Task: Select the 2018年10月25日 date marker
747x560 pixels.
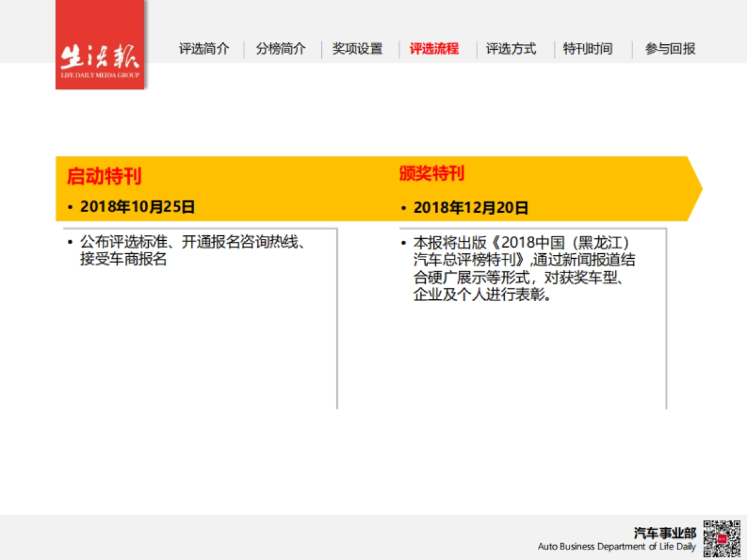Action: pos(137,207)
